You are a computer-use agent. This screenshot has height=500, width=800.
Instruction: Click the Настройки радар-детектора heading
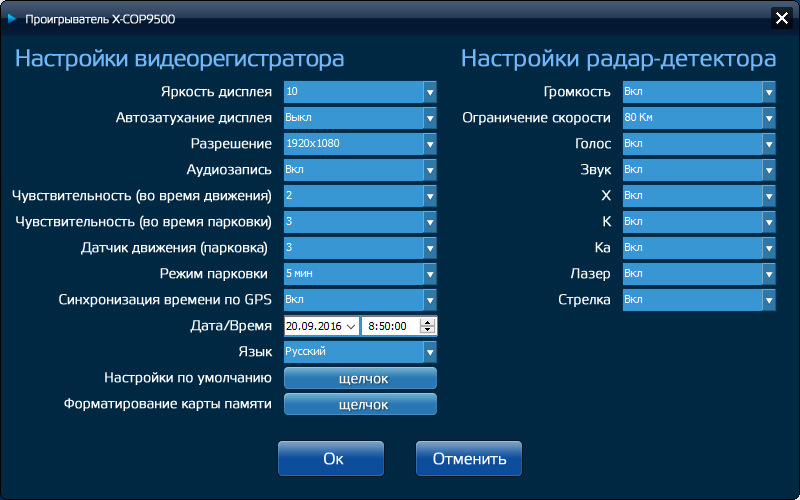click(x=618, y=59)
